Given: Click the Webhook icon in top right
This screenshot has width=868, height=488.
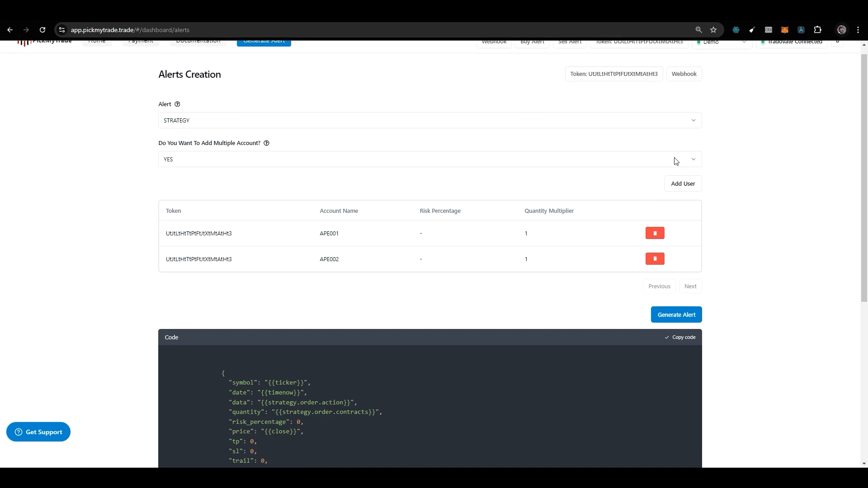Looking at the screenshot, I should 494,41.
